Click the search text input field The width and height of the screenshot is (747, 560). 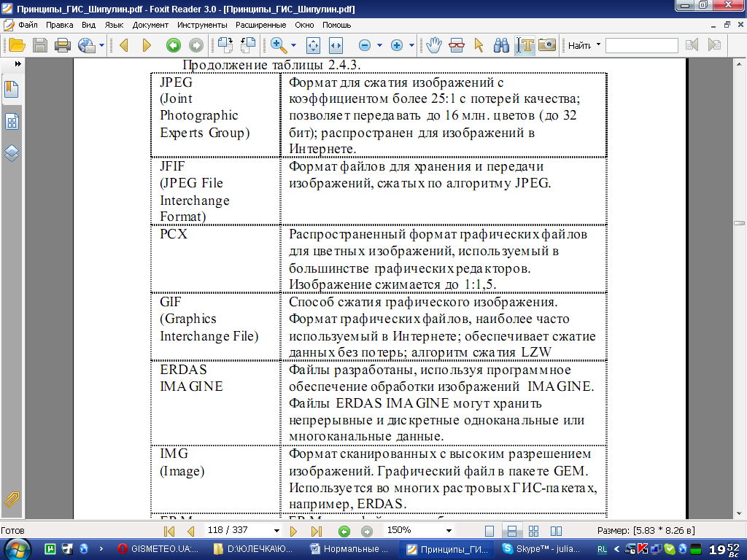coord(641,45)
